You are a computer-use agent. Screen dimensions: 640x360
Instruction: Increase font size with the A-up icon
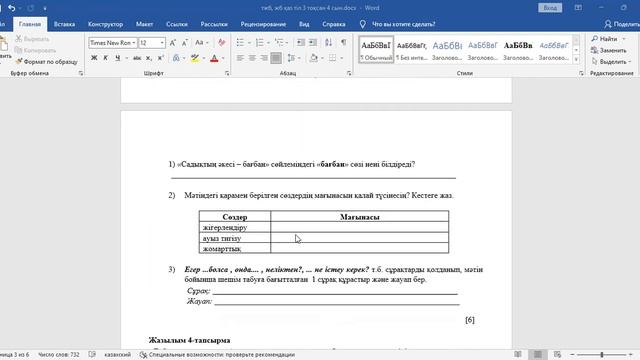coord(173,43)
